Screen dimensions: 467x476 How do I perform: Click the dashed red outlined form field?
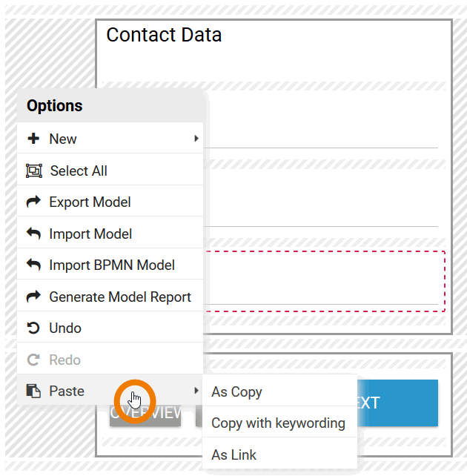point(326,282)
